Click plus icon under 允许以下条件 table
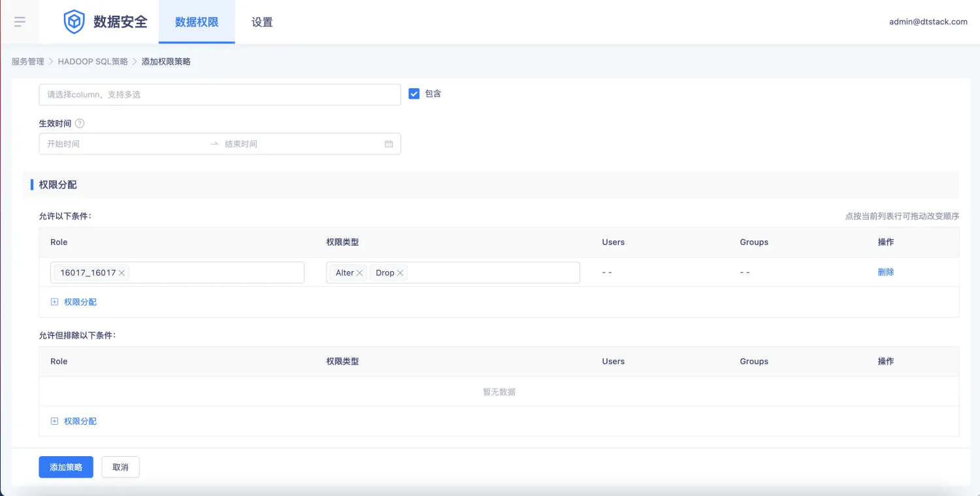Image resolution: width=980 pixels, height=496 pixels. (54, 302)
